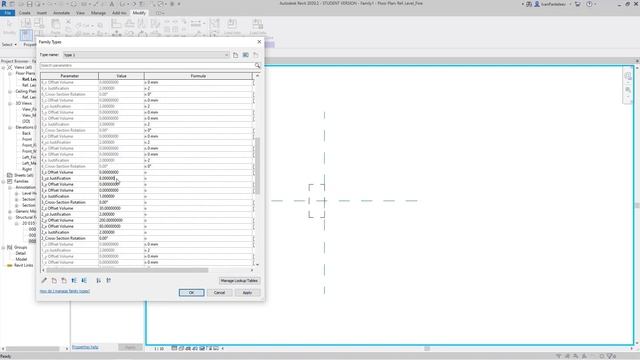Click Cancel in Family Types dialog
Image resolution: width=640 pixels, height=360 pixels.
coord(219,293)
